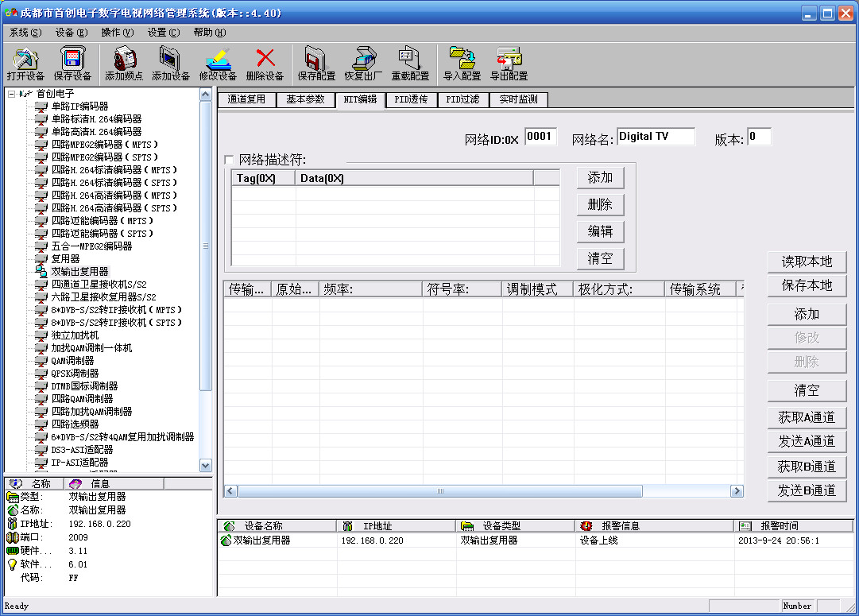Click the 端口 icon in the info panel
The image size is (859, 616).
point(12,537)
